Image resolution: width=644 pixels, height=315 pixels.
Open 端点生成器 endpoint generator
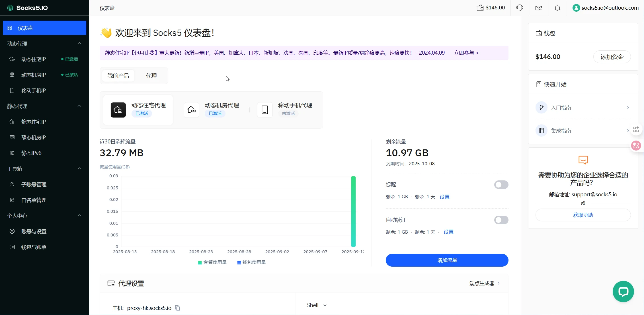pos(485,283)
